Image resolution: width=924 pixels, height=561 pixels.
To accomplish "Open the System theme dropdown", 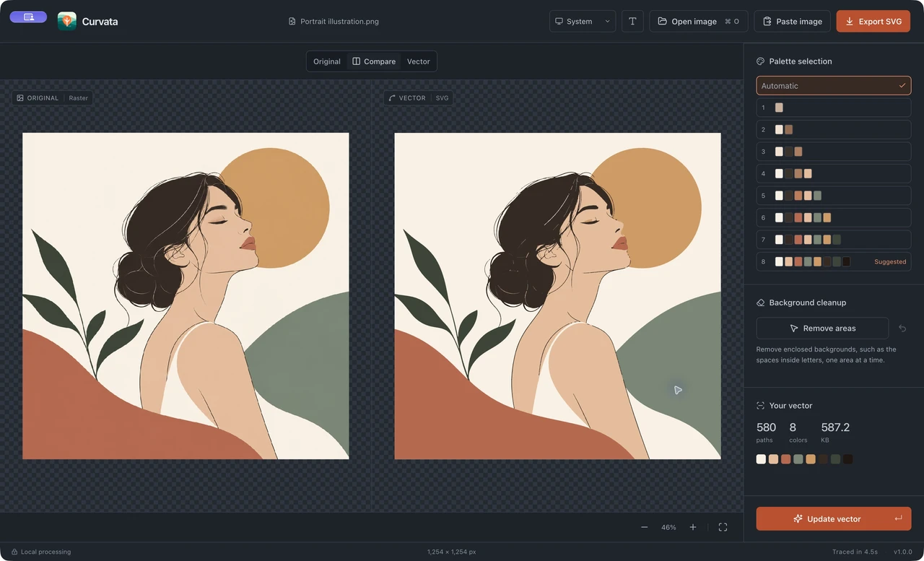I will [x=583, y=21].
